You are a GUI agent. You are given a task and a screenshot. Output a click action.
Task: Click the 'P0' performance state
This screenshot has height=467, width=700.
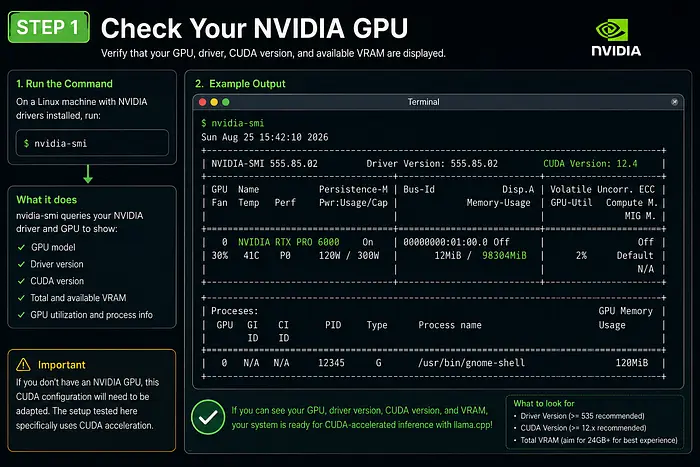(285, 255)
